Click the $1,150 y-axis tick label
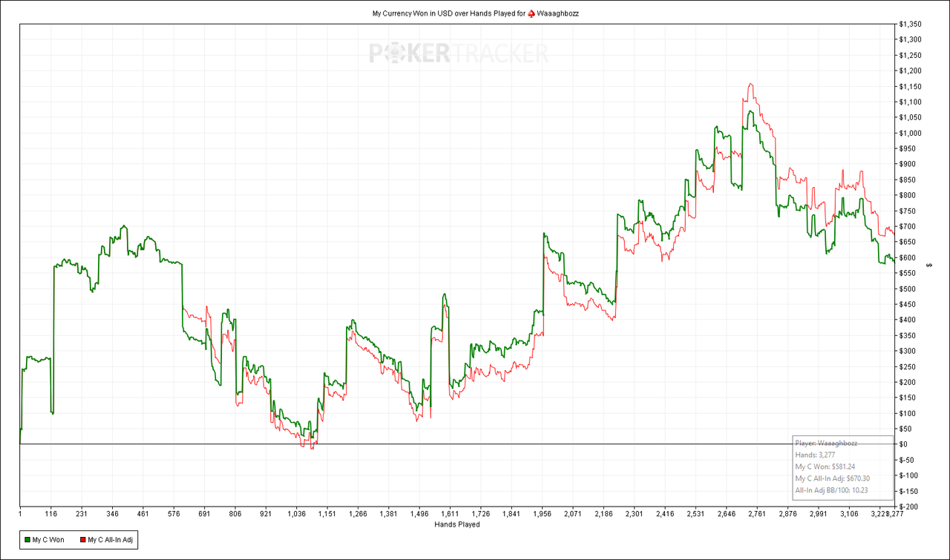Image resolution: width=950 pixels, height=560 pixels. pyautogui.click(x=910, y=86)
